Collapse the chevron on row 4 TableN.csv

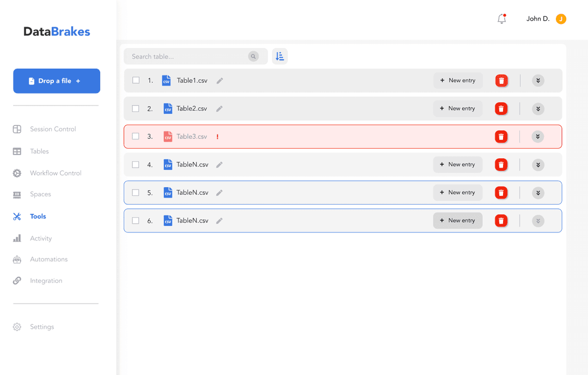(538, 164)
